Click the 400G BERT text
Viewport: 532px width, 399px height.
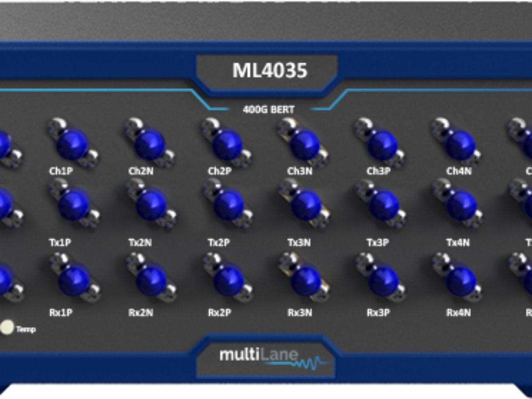(x=269, y=109)
